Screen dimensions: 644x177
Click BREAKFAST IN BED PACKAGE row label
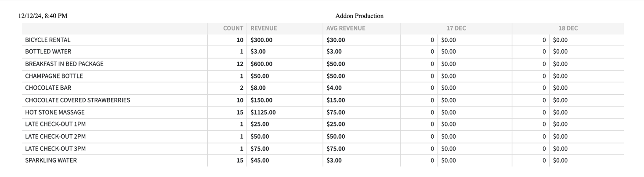[x=64, y=64]
